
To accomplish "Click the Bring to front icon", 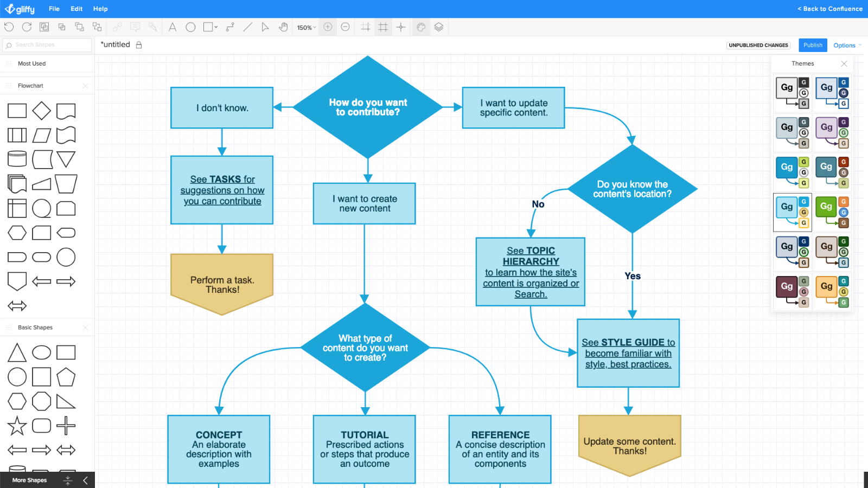I will click(x=79, y=27).
